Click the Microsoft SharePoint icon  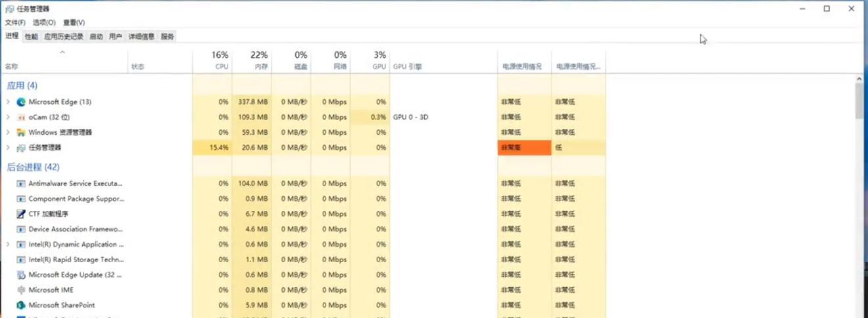21,305
